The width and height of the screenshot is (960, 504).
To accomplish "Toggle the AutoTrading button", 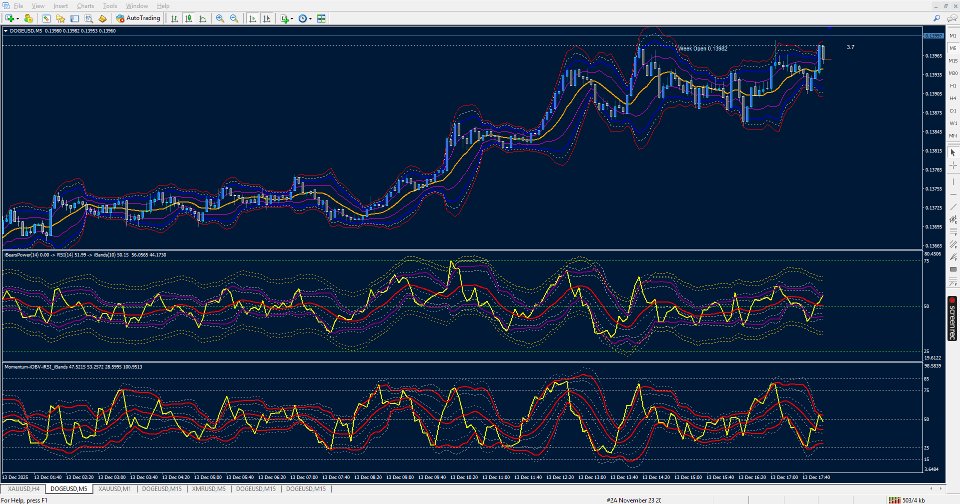I will coord(138,18).
